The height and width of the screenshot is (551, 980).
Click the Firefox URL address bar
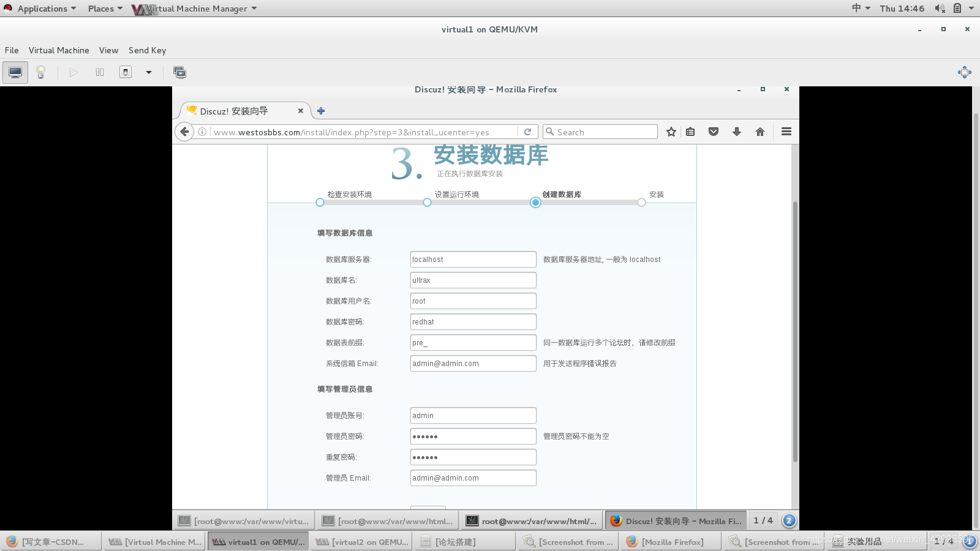pyautogui.click(x=364, y=132)
